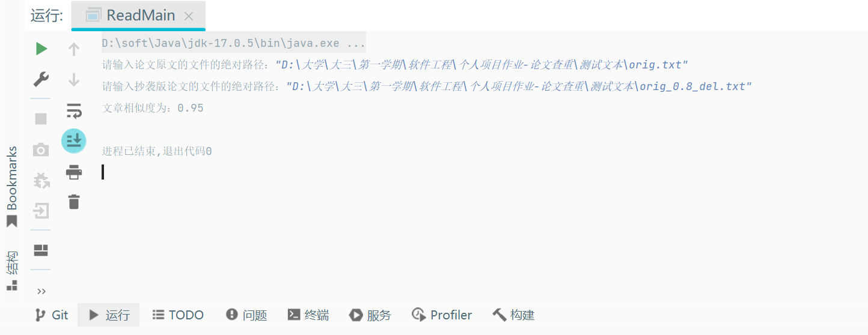Image resolution: width=868 pixels, height=335 pixels.
Task: Click the exit arrow icon in left toolbar
Action: pyautogui.click(x=41, y=211)
